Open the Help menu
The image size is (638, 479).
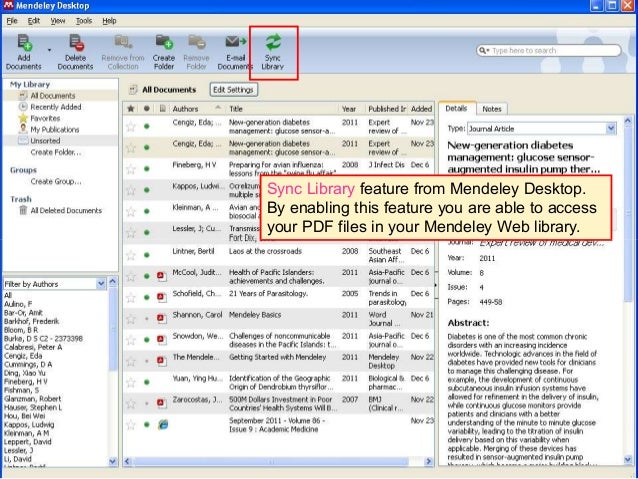(109, 21)
